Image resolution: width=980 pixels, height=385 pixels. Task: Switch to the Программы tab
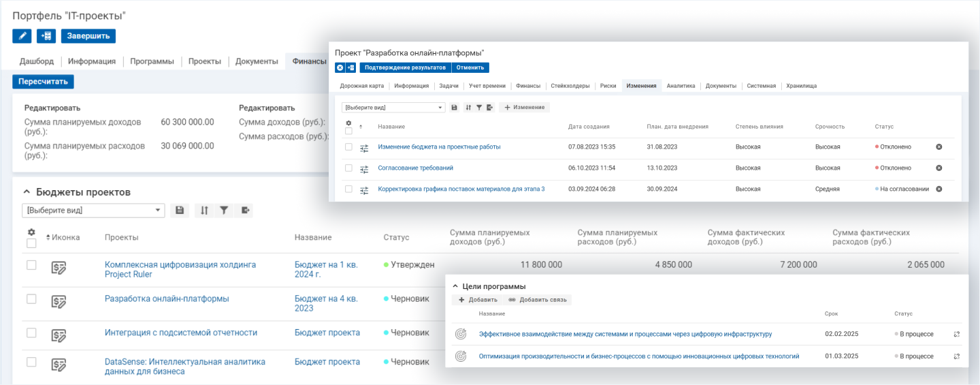point(152,61)
